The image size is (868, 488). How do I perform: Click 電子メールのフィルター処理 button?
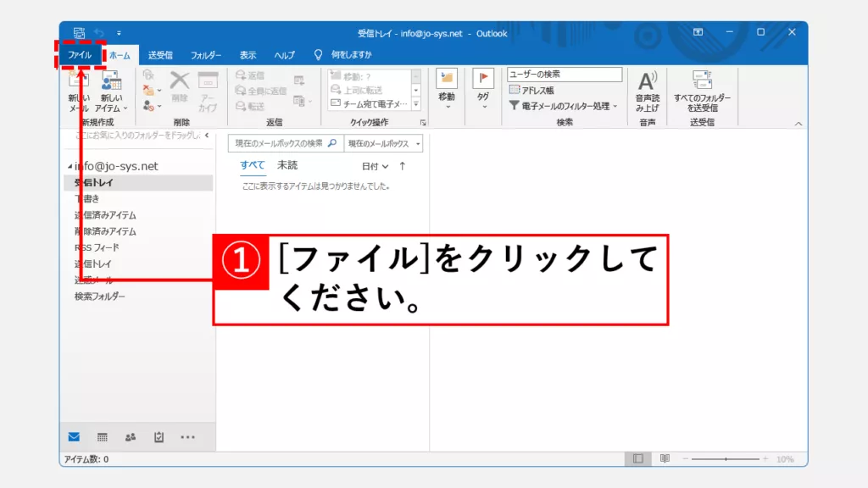[564, 106]
